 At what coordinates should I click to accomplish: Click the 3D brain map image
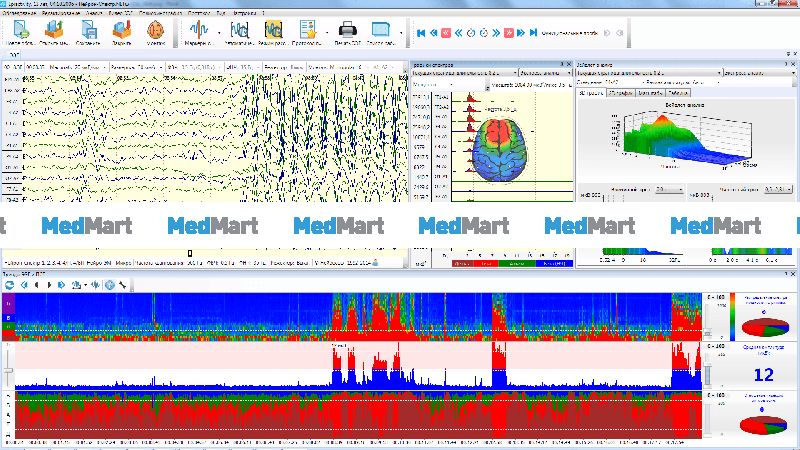coord(498,150)
